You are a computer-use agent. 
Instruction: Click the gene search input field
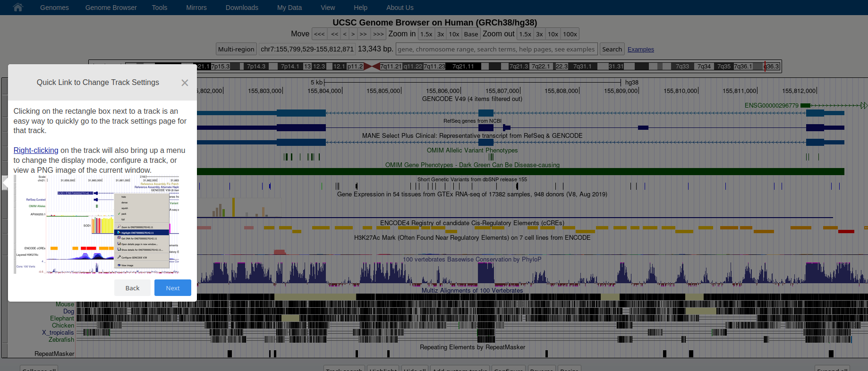click(x=496, y=49)
